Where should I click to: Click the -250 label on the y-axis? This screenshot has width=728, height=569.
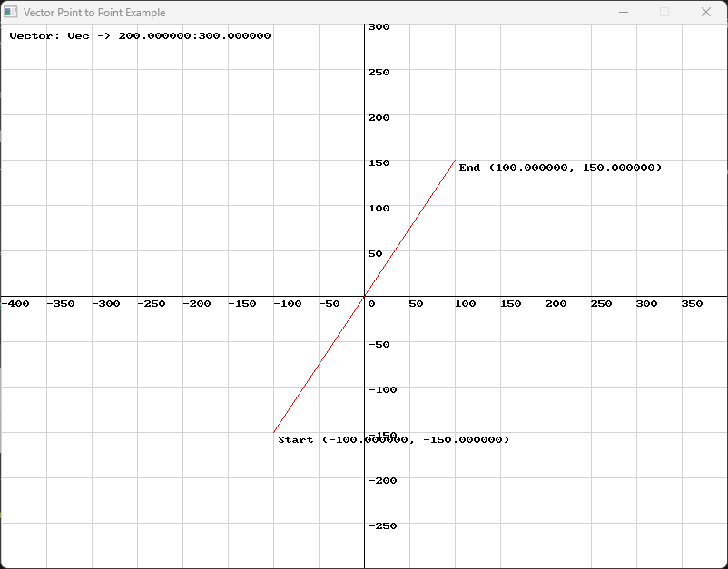pyautogui.click(x=384, y=525)
